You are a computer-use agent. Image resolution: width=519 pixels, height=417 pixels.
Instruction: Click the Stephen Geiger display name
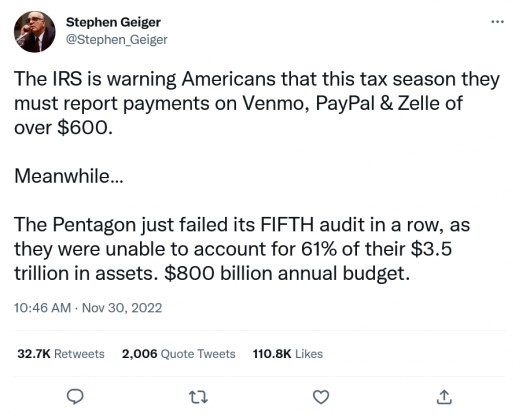coord(113,22)
